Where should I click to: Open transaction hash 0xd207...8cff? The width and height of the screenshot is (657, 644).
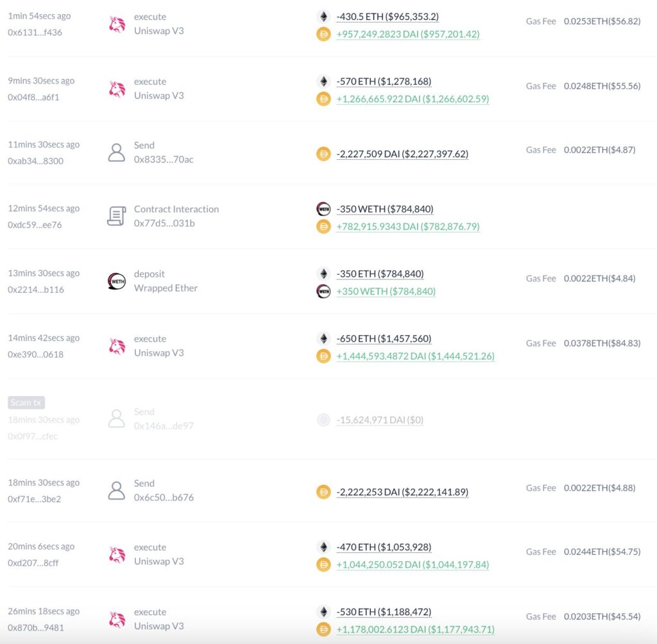(x=33, y=563)
